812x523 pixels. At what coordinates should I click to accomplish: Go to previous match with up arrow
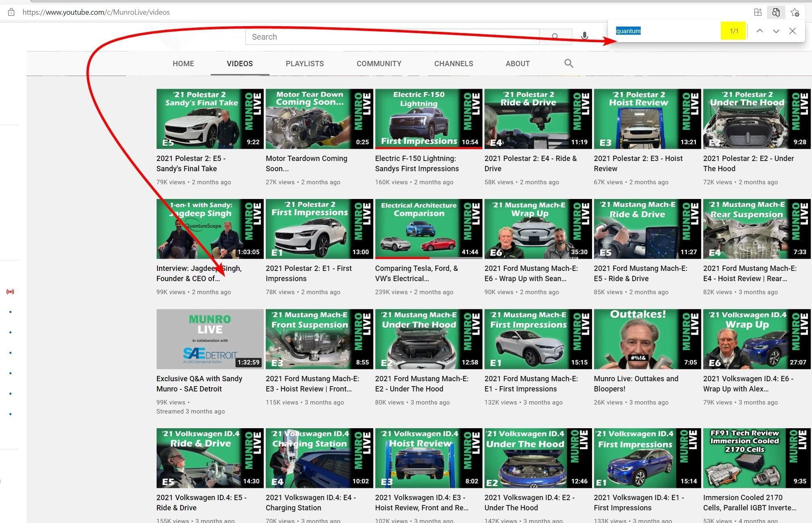coord(760,31)
